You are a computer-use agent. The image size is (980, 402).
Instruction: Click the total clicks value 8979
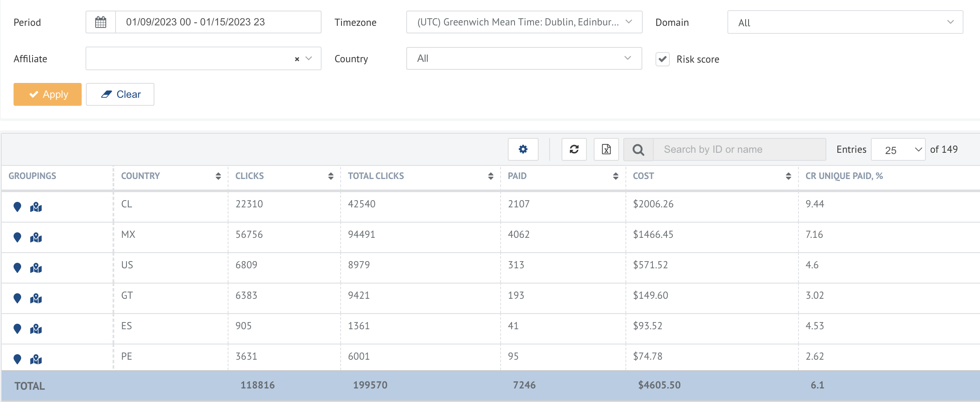[359, 265]
